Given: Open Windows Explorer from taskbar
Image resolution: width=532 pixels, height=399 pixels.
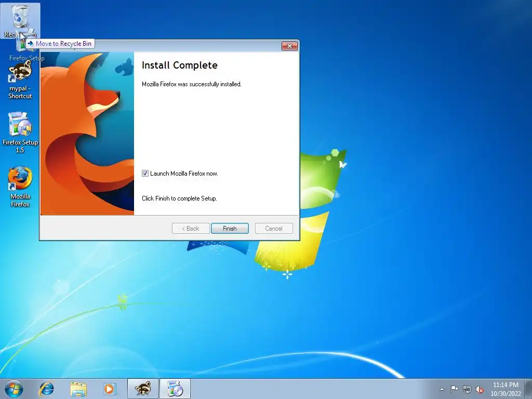Looking at the screenshot, I should [78, 389].
